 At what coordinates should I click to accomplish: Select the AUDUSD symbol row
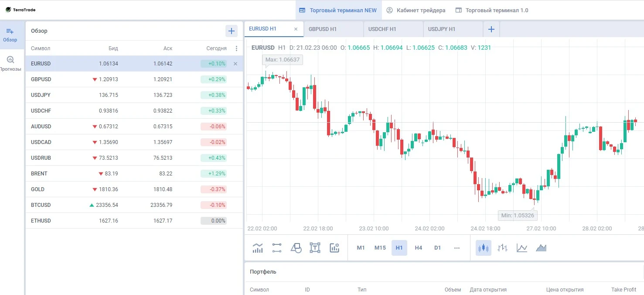pos(134,127)
